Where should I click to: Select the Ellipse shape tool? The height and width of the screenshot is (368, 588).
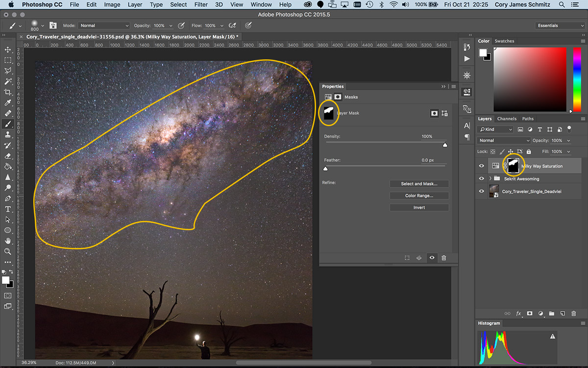8,230
